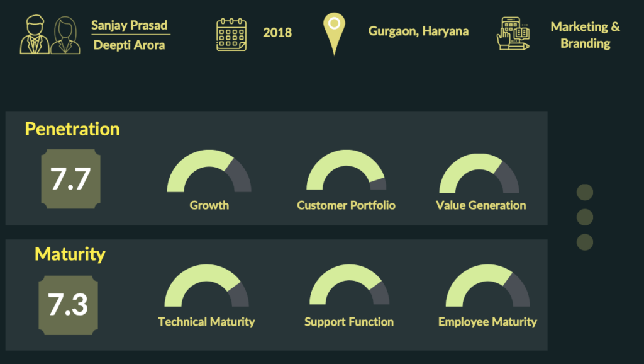The width and height of the screenshot is (644, 364).
Task: Click the Support Function gauge chart
Action: click(350, 284)
